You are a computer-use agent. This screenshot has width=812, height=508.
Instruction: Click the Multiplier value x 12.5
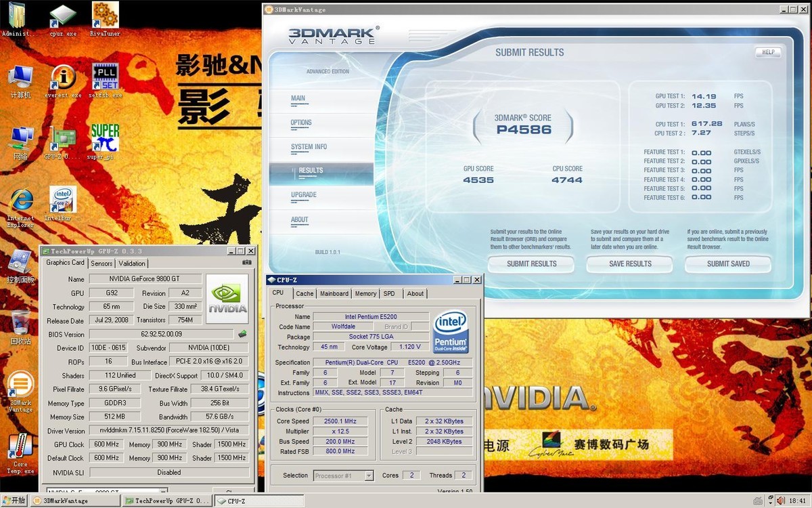coord(340,431)
